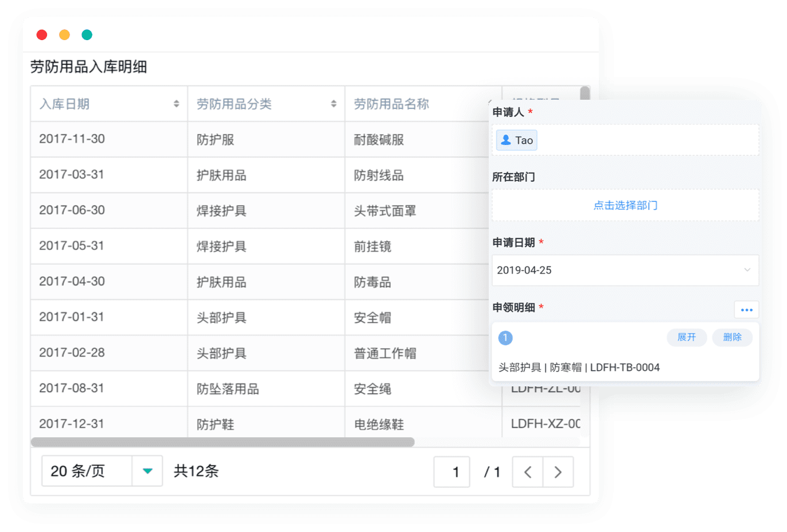Open the 20 条/页 page size dropdown
Screen dimensions: 787x532
pos(147,471)
